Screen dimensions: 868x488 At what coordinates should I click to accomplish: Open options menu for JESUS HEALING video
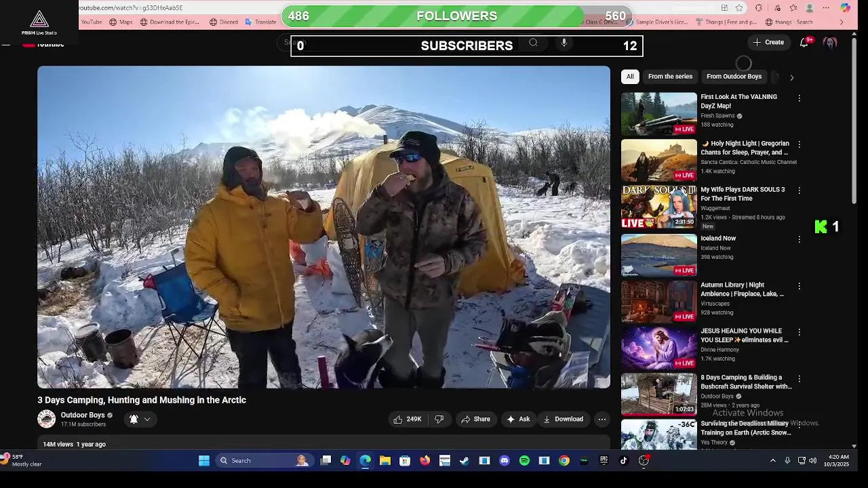tap(800, 332)
